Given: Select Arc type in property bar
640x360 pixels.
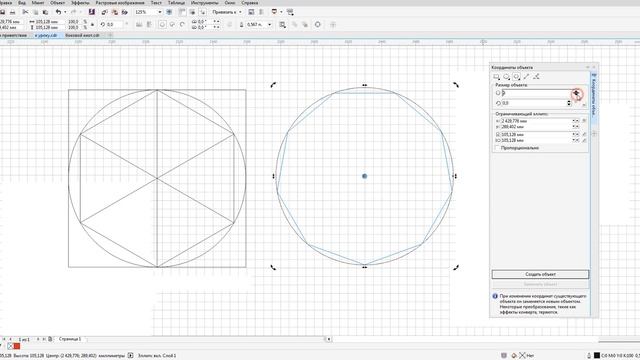Looking at the screenshot, I should point(182,24).
